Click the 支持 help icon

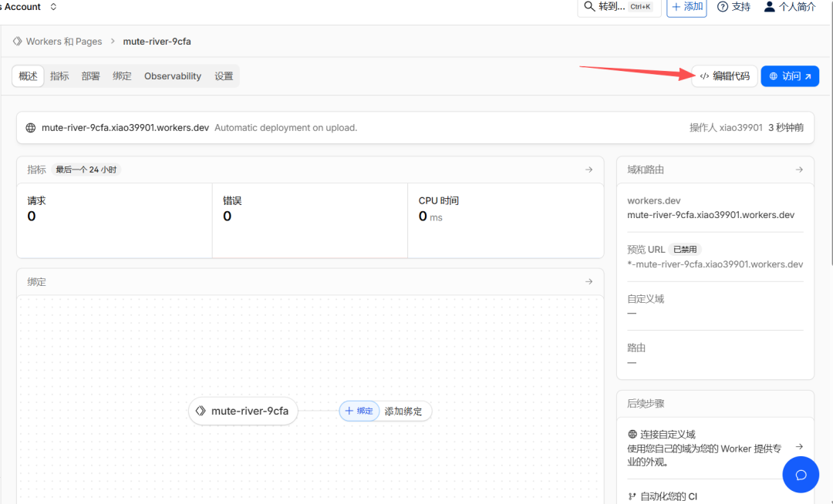[723, 7]
